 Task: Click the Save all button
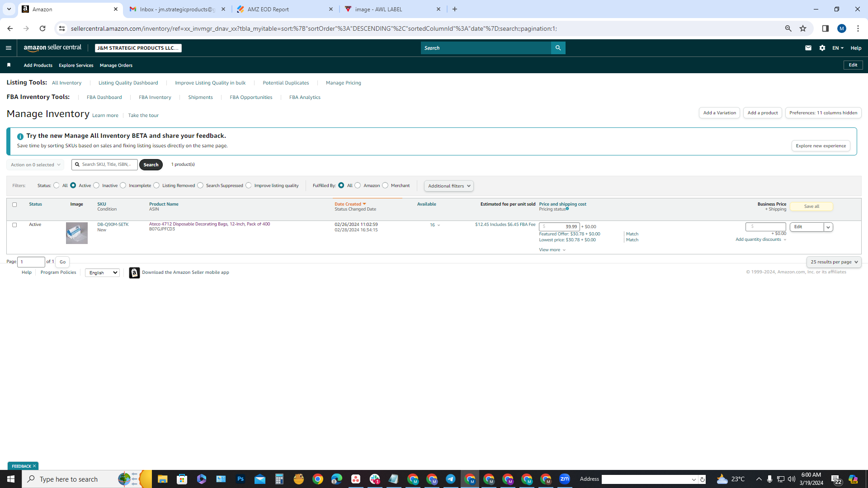click(811, 206)
